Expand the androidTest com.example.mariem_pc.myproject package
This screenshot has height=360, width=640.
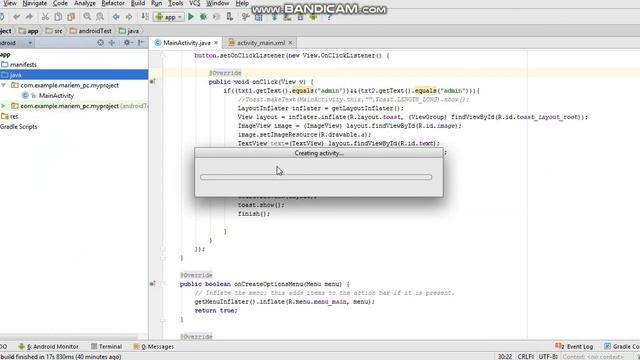pos(4,106)
